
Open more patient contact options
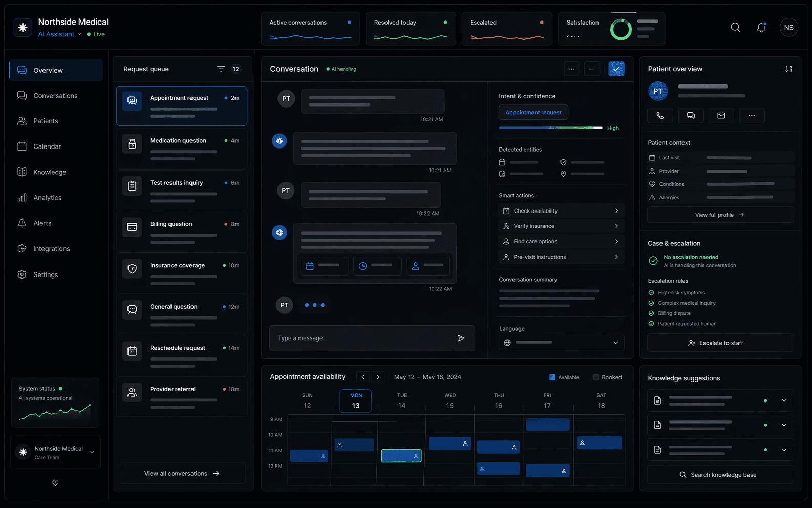coord(752,116)
